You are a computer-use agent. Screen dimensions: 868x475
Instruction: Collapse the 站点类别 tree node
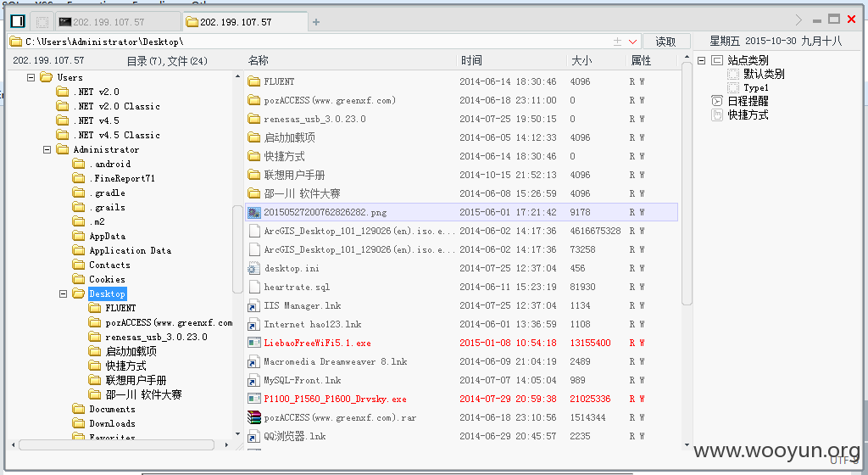click(701, 60)
